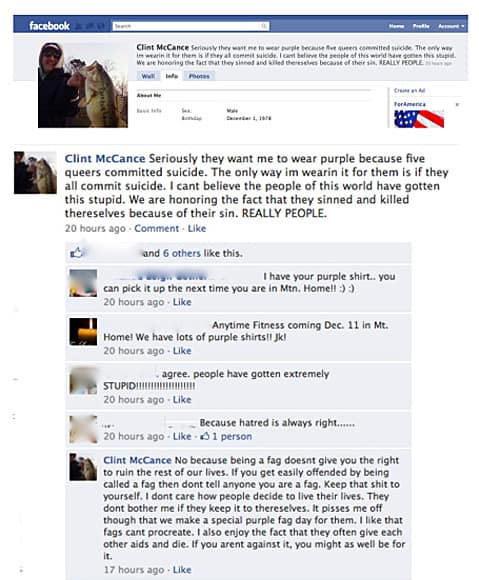The height and width of the screenshot is (580, 479).
Task: Click the ForAmerica flag ad image
Action: [419, 119]
